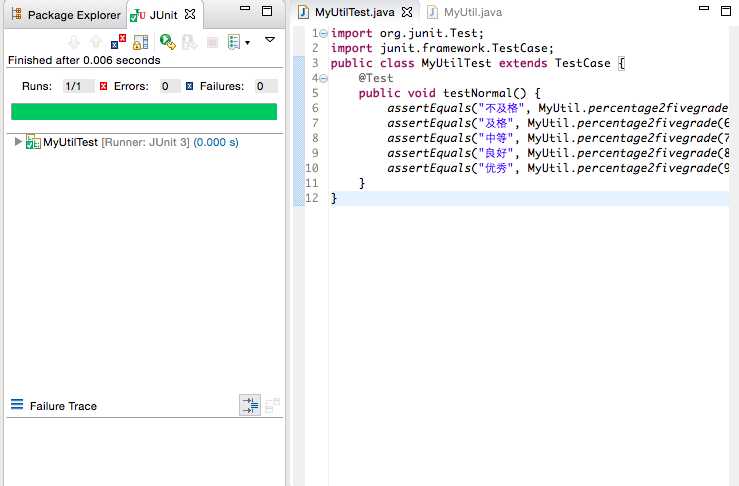Switch to the MyUtilTest.java editor tab
Viewport: 739px width, 486px height.
click(x=354, y=12)
